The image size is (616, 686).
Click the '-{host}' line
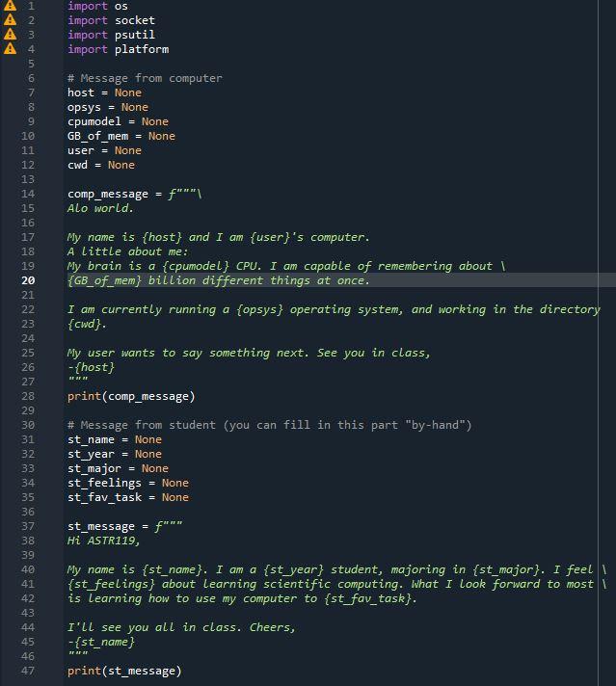tap(91, 367)
